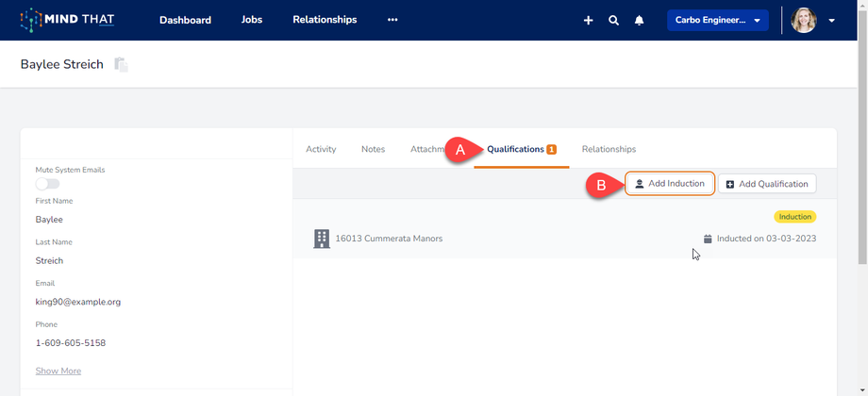Click the Show More link
868x396 pixels.
click(x=58, y=371)
